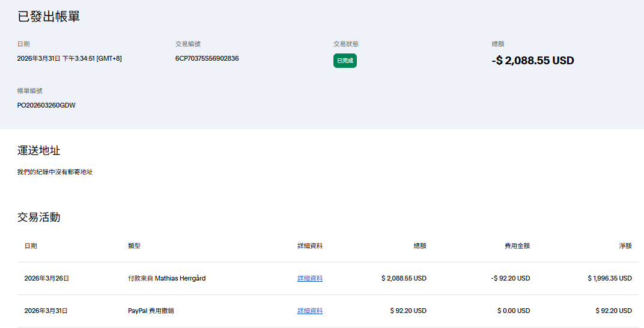Click the 我們的紀錄中沒有郵寄地址 message
The image size is (644, 328).
(55, 172)
